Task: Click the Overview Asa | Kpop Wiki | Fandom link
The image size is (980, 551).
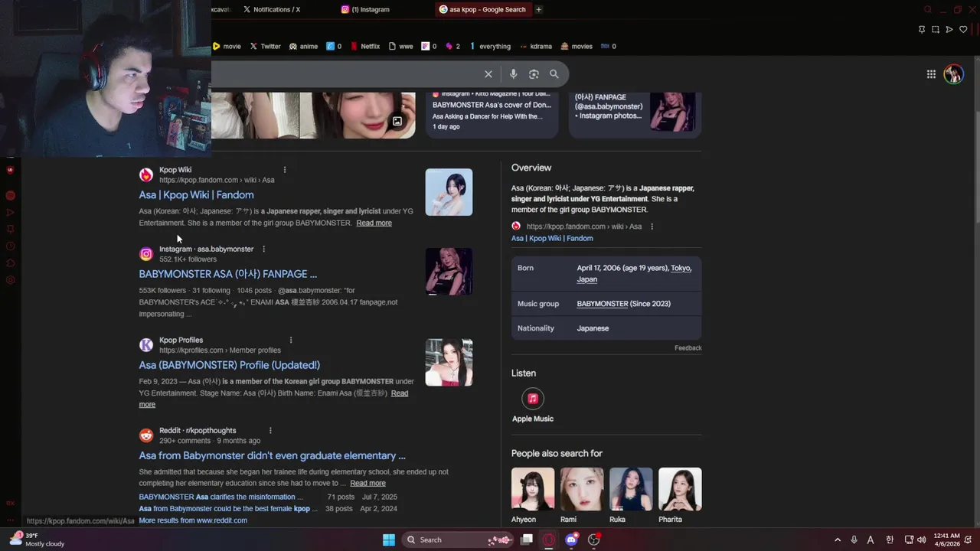Action: (552, 238)
